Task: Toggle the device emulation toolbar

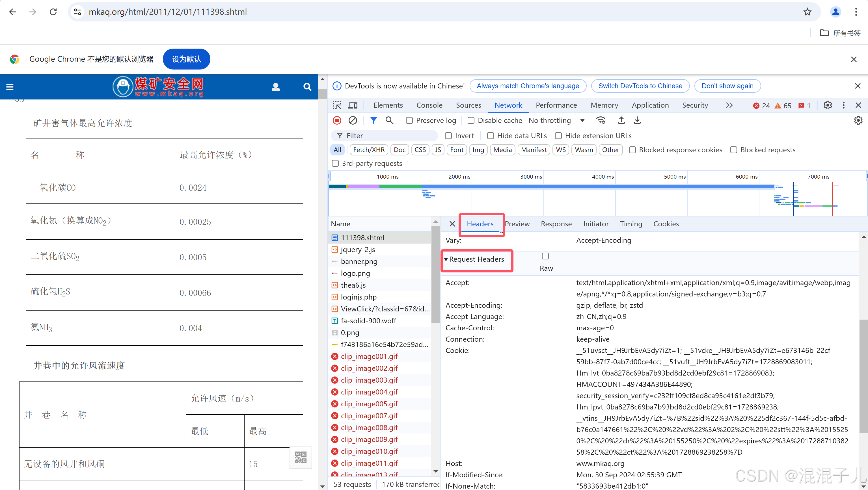Action: coord(353,105)
